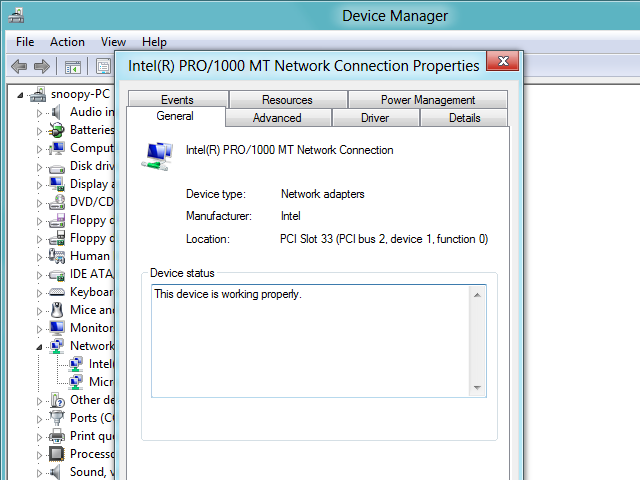
Task: Select the Processors chip icon
Action: click(57, 454)
